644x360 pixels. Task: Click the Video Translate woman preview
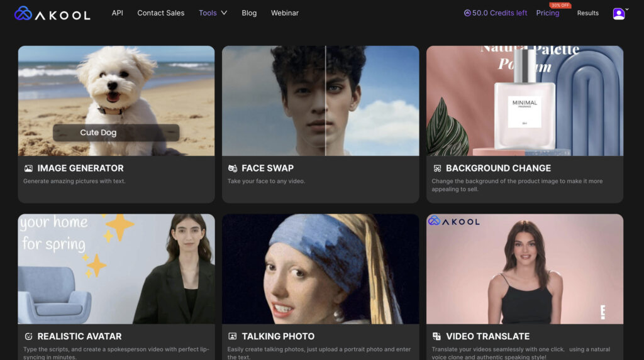[525, 269]
